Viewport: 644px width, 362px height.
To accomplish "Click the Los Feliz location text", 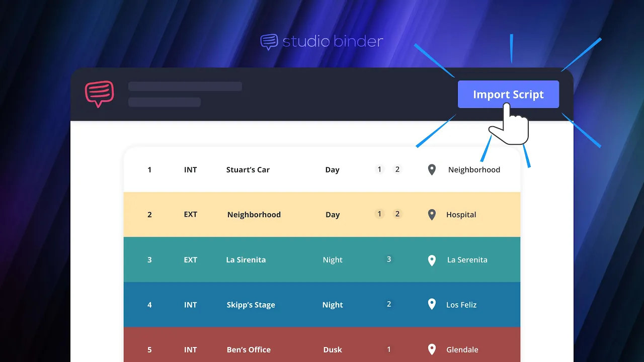I will tap(461, 305).
